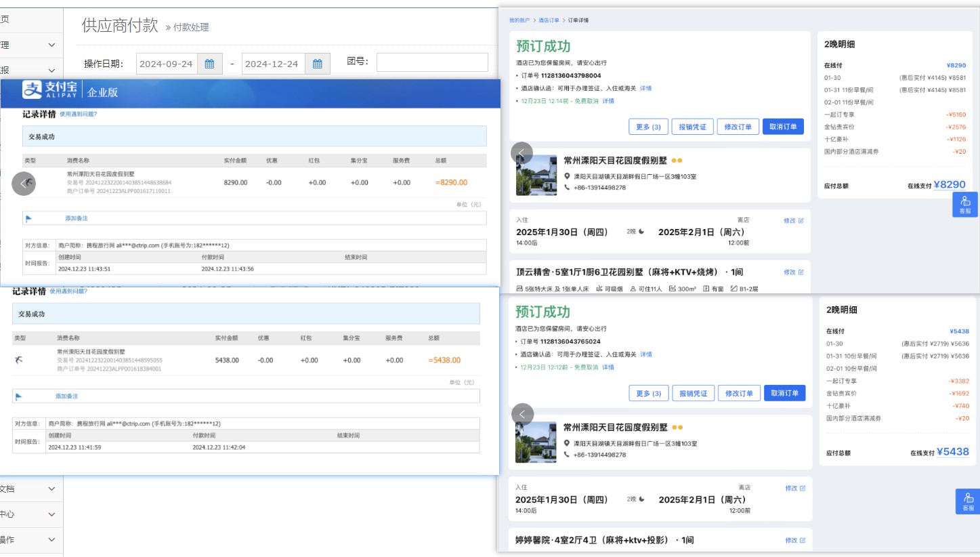This screenshot has width=980, height=557.
Task: Click 报销凭证 on order 1128136043765024
Action: click(693, 393)
